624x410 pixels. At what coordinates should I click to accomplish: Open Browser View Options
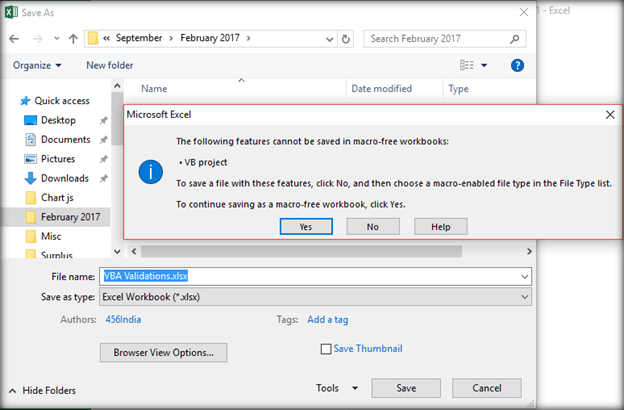[x=164, y=353]
